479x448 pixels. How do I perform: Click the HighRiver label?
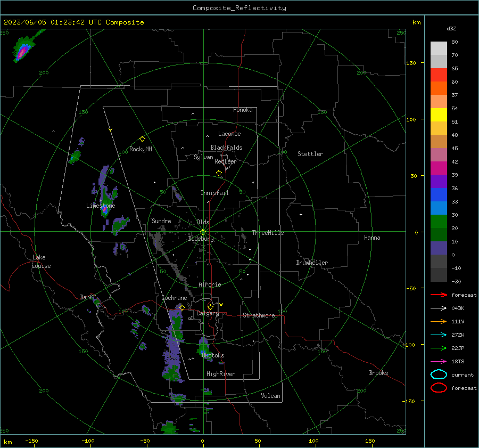tap(221, 374)
